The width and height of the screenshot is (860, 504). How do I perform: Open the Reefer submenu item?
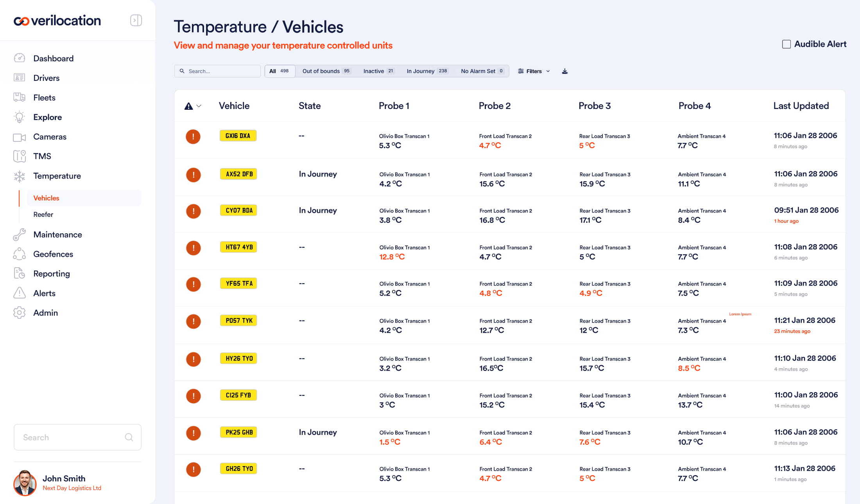pos(43,214)
